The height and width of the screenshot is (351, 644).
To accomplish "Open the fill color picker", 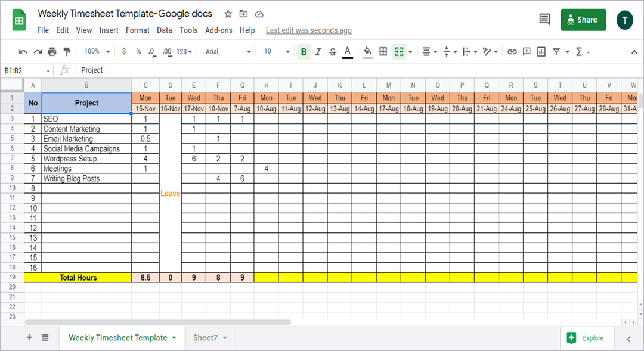I will pos(368,52).
